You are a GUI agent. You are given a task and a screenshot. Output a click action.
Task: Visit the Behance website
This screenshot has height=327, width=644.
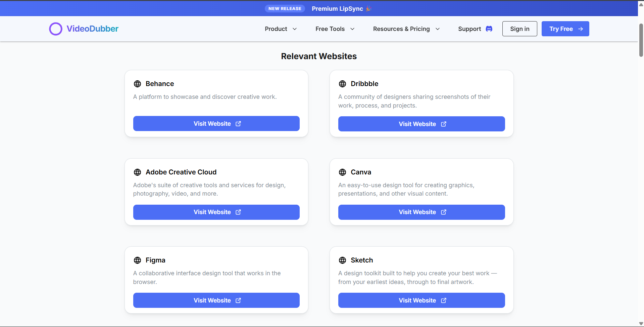point(216,124)
